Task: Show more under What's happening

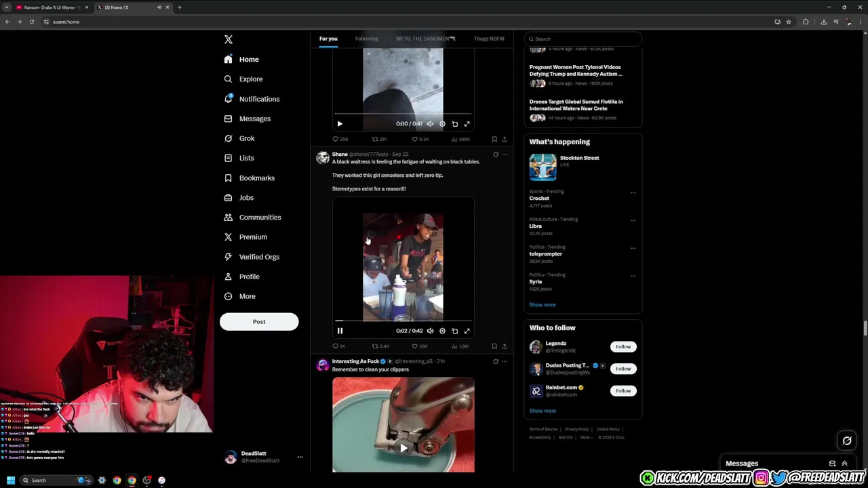Action: click(542, 305)
